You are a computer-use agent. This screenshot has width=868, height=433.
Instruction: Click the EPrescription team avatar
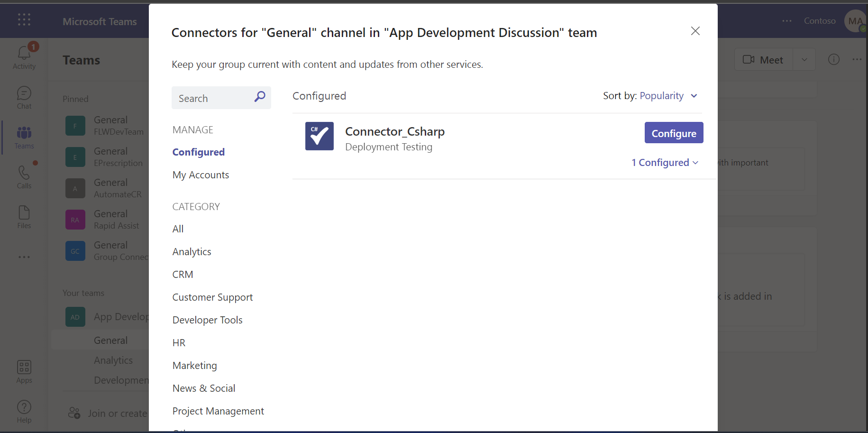tap(75, 157)
